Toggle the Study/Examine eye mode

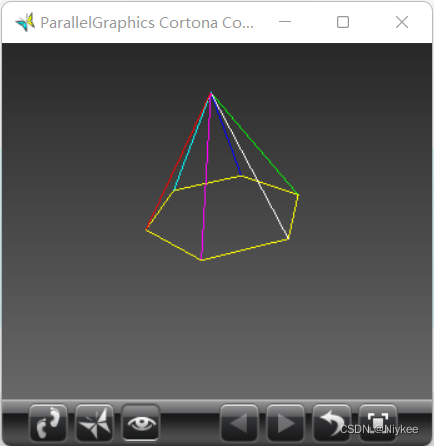pyautogui.click(x=141, y=423)
